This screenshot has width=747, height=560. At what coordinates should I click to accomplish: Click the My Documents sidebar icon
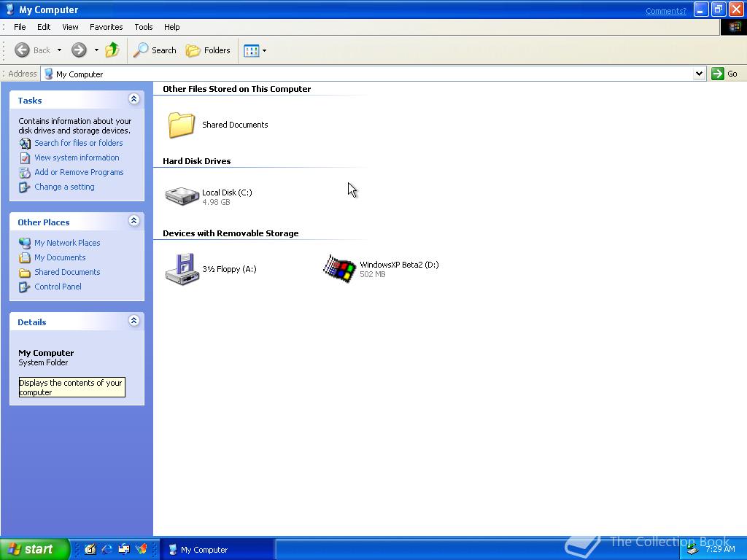pyautogui.click(x=25, y=257)
